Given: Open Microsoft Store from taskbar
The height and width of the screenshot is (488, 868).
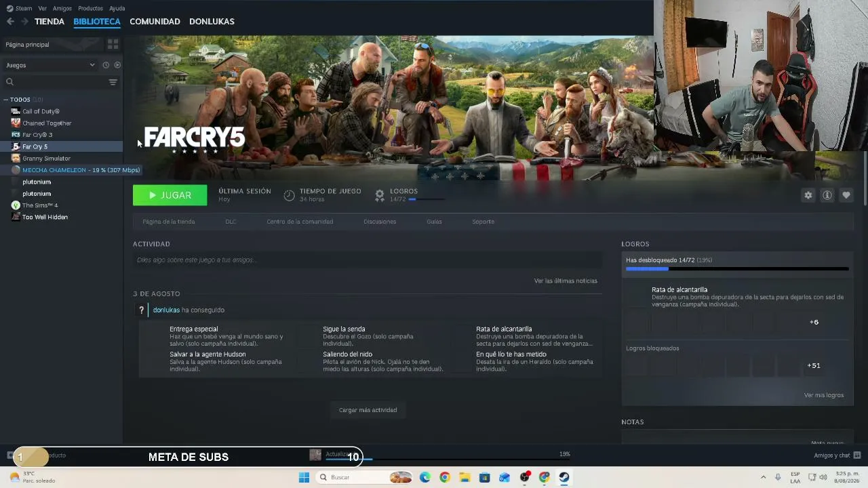Looking at the screenshot, I should [x=484, y=477].
